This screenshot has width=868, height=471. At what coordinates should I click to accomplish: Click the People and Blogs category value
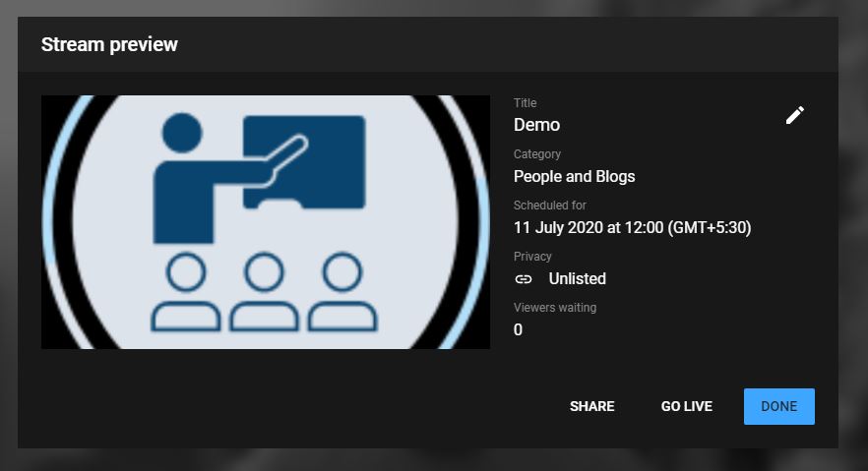pos(574,177)
